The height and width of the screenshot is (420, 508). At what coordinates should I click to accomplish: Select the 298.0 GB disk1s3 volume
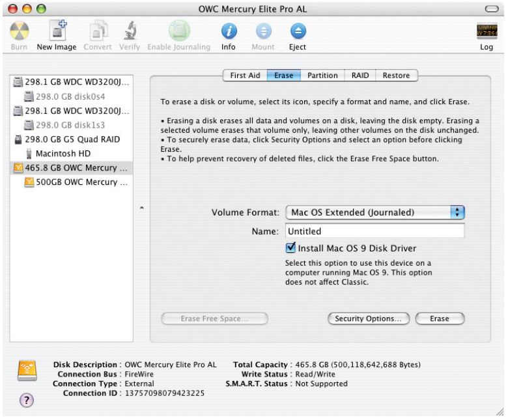click(71, 125)
